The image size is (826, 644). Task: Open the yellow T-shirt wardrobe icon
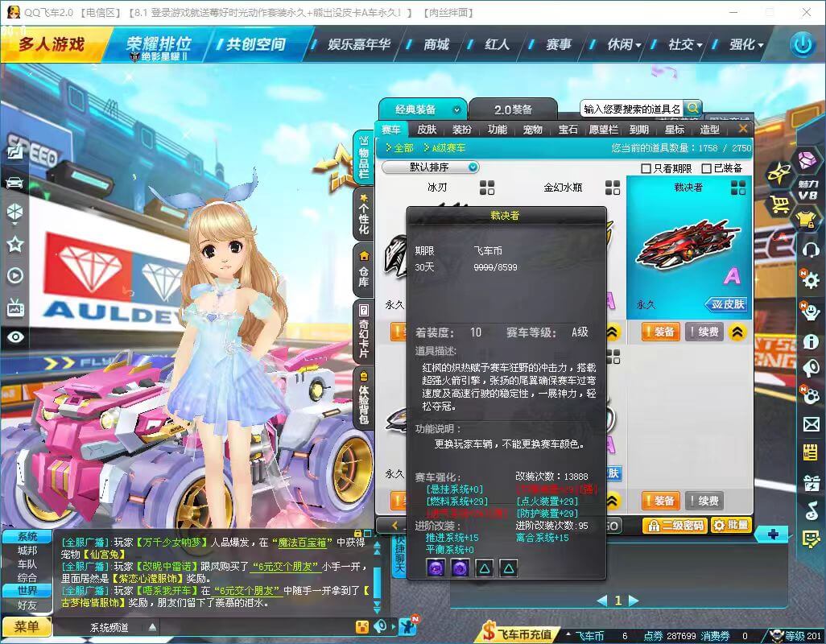coord(807,218)
